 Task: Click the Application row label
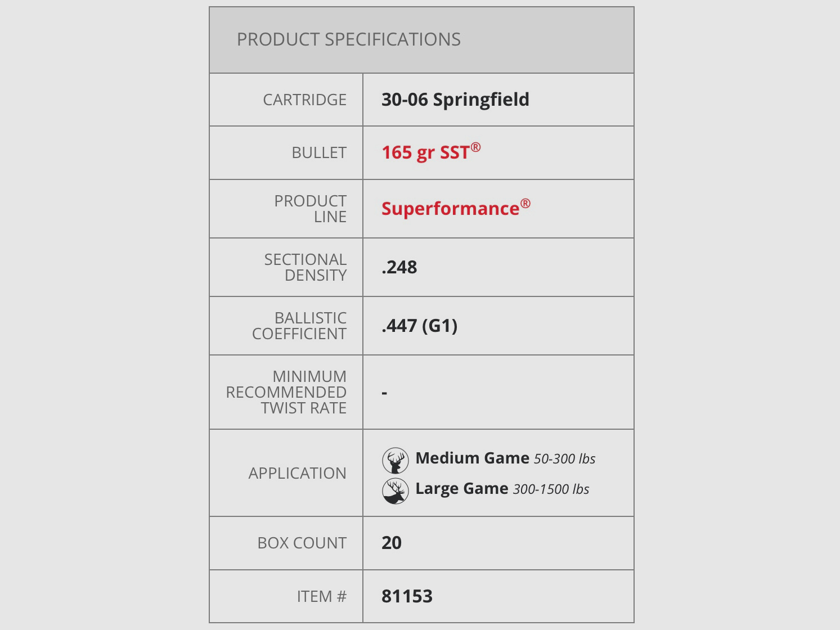click(297, 473)
